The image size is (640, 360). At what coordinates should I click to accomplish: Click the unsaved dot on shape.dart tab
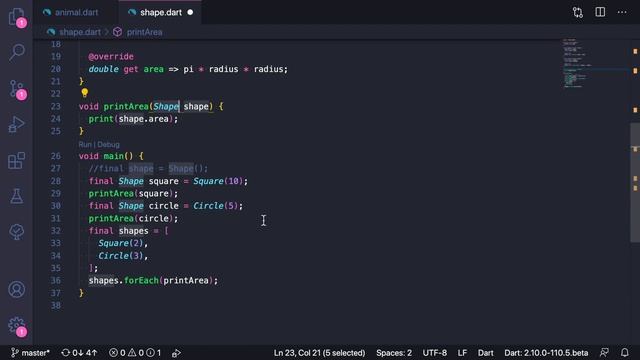[190, 13]
